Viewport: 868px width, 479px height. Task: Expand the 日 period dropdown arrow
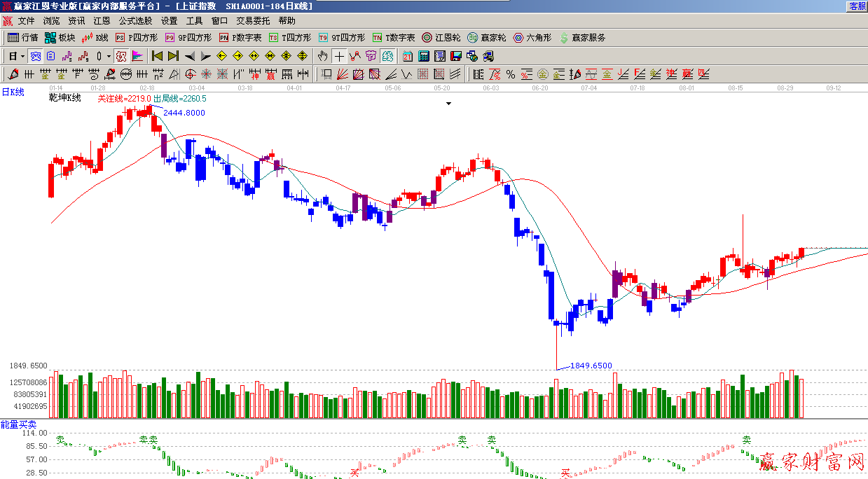(x=22, y=56)
